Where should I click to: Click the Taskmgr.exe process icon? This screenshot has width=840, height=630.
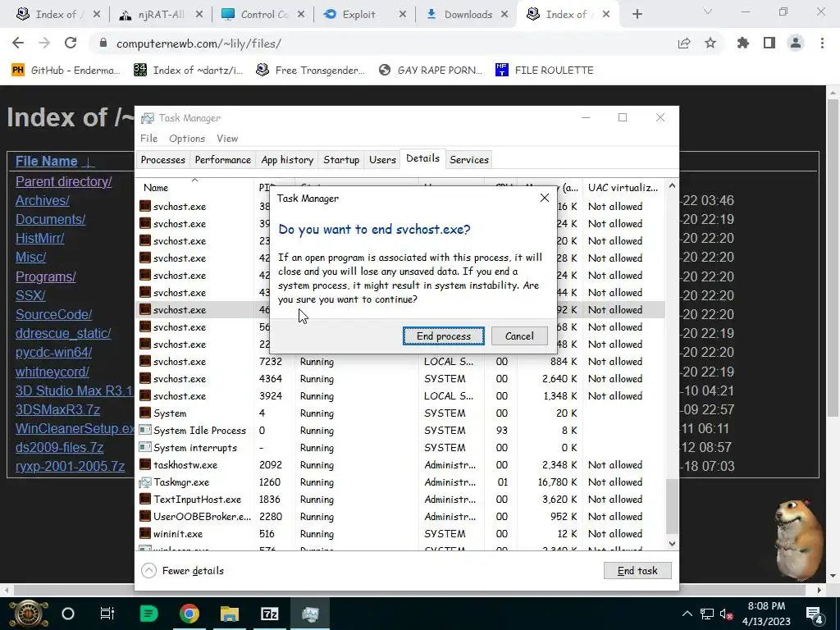coord(144,482)
